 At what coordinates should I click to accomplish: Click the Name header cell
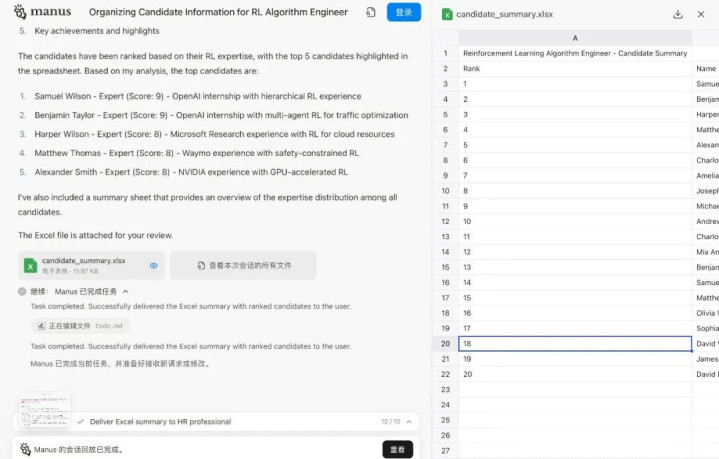tap(705, 68)
